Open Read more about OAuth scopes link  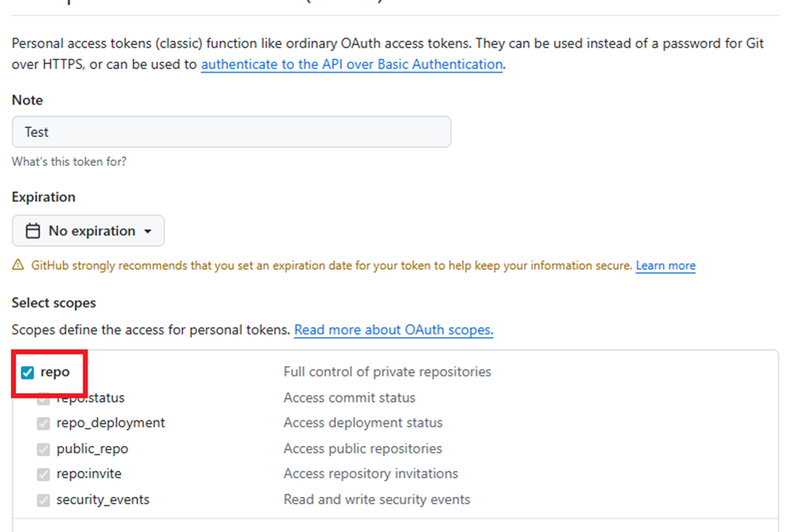tap(393, 329)
